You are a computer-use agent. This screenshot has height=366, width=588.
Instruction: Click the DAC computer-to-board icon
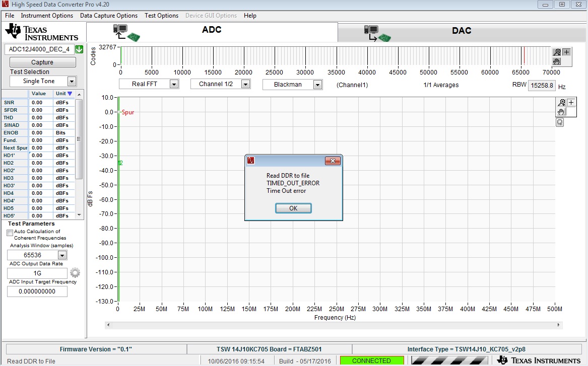coord(377,33)
